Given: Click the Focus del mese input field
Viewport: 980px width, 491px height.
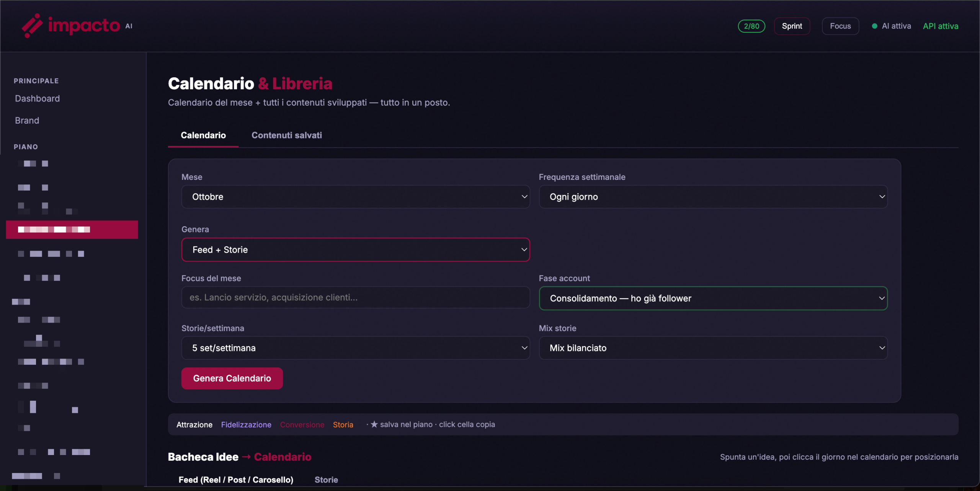Looking at the screenshot, I should pos(356,297).
